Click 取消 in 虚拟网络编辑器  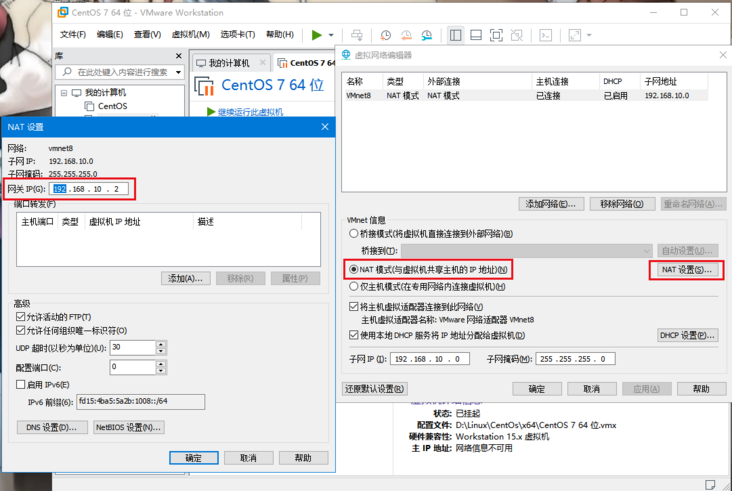591,389
